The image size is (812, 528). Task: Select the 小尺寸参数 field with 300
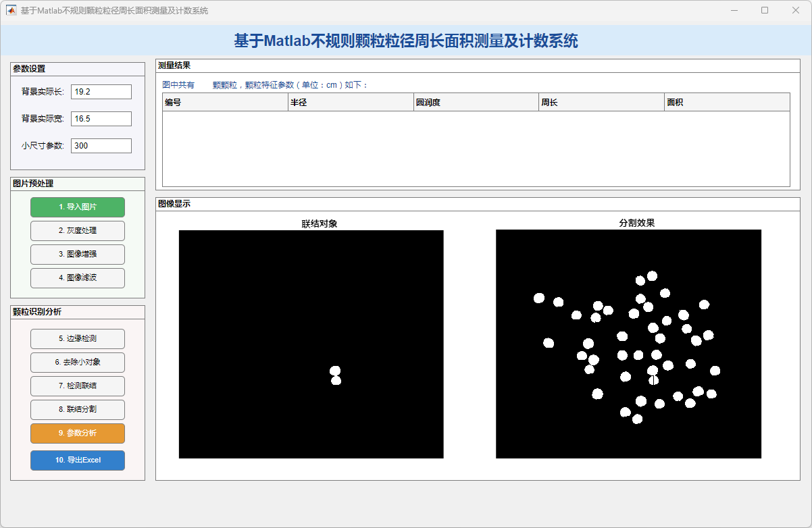pyautogui.click(x=101, y=146)
